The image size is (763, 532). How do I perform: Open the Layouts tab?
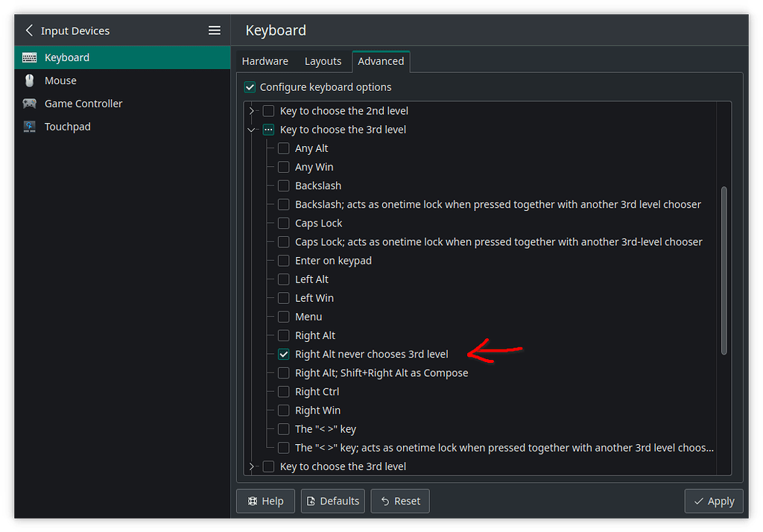[323, 61]
